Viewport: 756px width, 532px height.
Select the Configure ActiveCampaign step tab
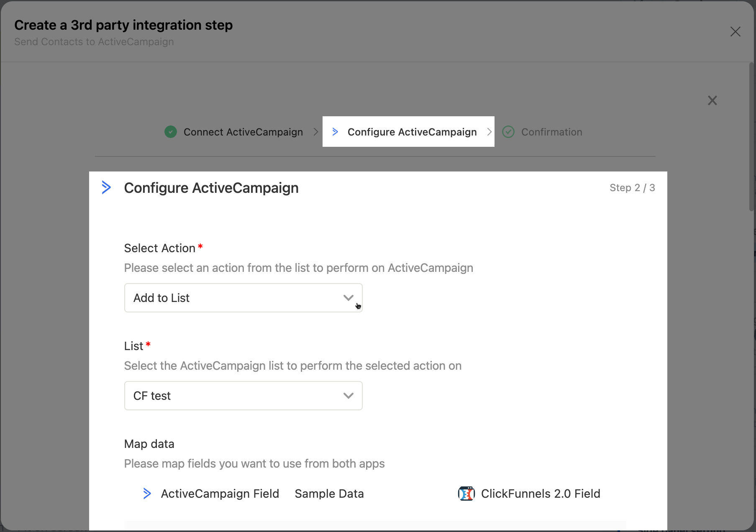click(x=408, y=132)
